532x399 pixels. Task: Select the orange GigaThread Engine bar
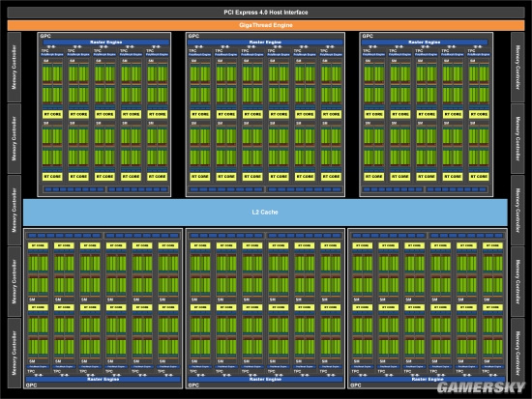pyautogui.click(x=266, y=25)
